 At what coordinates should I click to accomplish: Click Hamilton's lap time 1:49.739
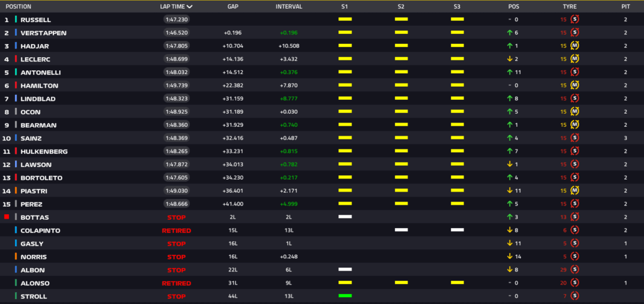[177, 85]
